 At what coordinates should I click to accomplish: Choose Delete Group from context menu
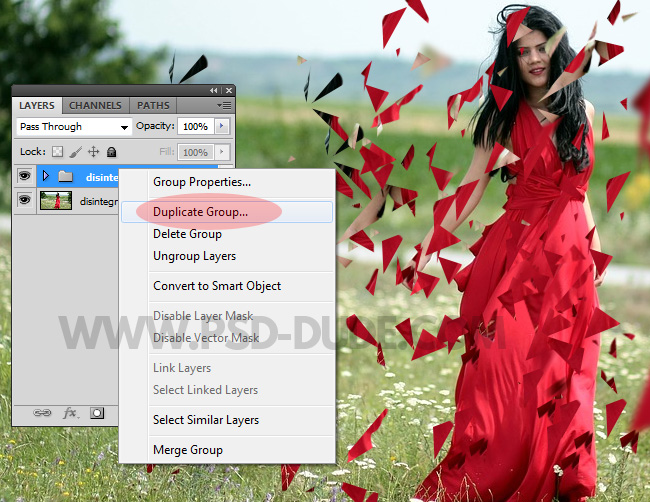pyautogui.click(x=227, y=234)
